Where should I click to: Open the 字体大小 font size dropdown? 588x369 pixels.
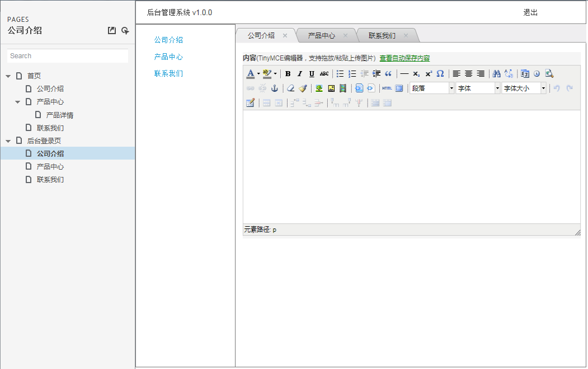tap(524, 88)
